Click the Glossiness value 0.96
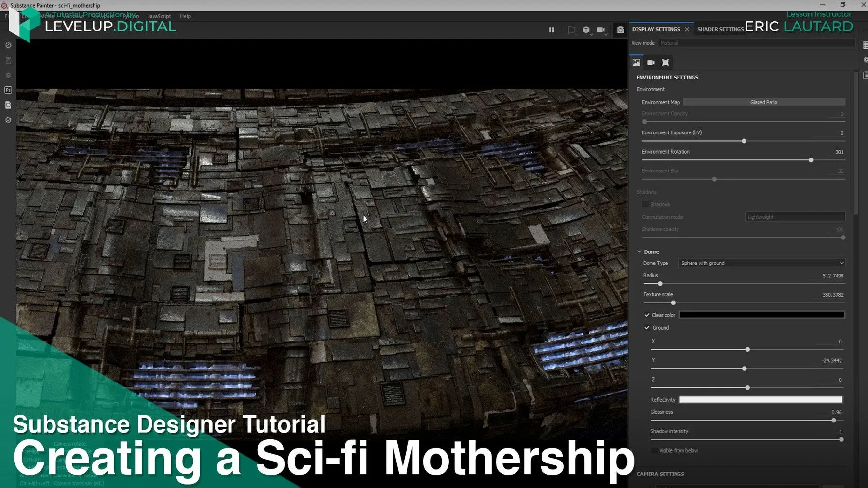The image size is (868, 488). 837,412
